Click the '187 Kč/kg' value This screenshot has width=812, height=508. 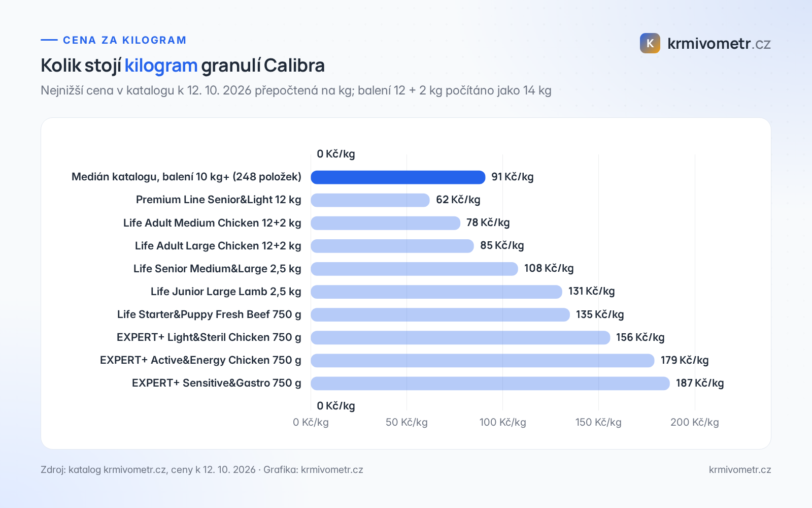coord(700,383)
